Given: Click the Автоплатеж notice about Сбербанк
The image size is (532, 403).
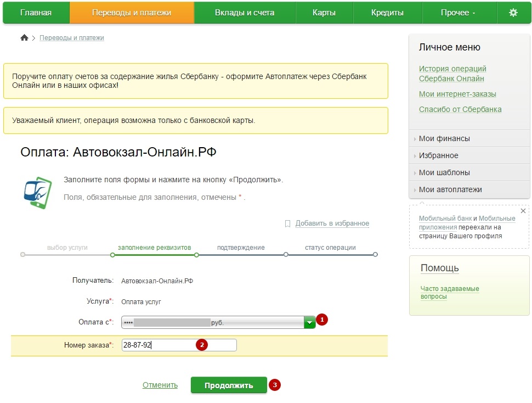Looking at the screenshot, I should click(x=196, y=81).
